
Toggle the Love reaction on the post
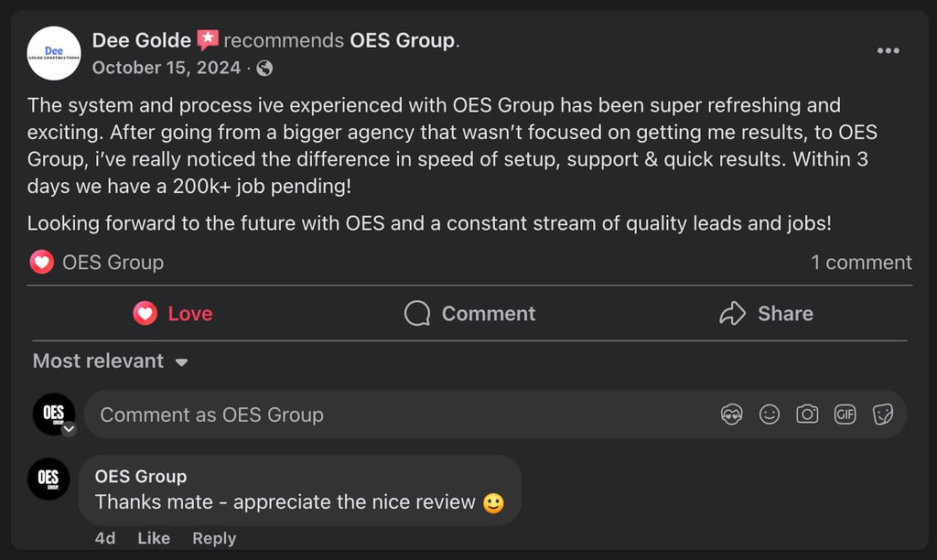[x=173, y=314]
